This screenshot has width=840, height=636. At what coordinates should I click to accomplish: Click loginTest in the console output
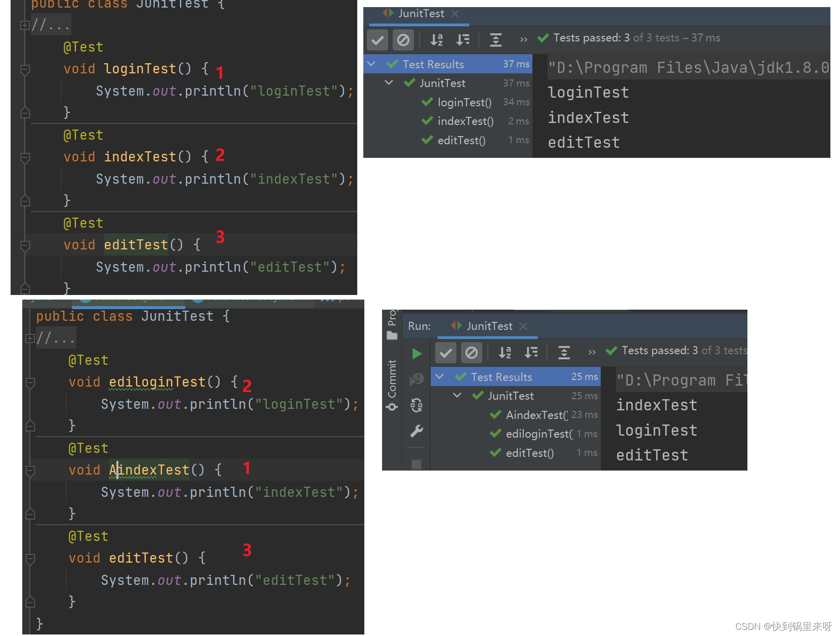587,92
